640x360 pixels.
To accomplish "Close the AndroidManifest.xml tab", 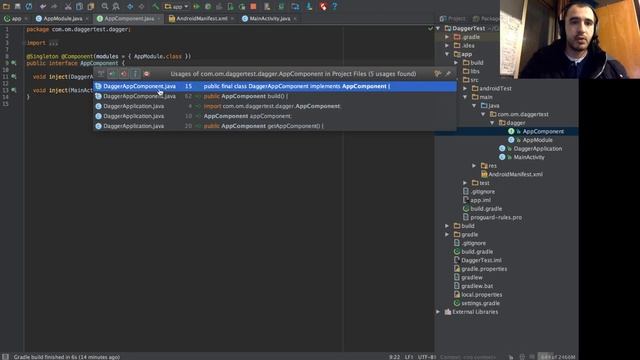I will [x=232, y=19].
